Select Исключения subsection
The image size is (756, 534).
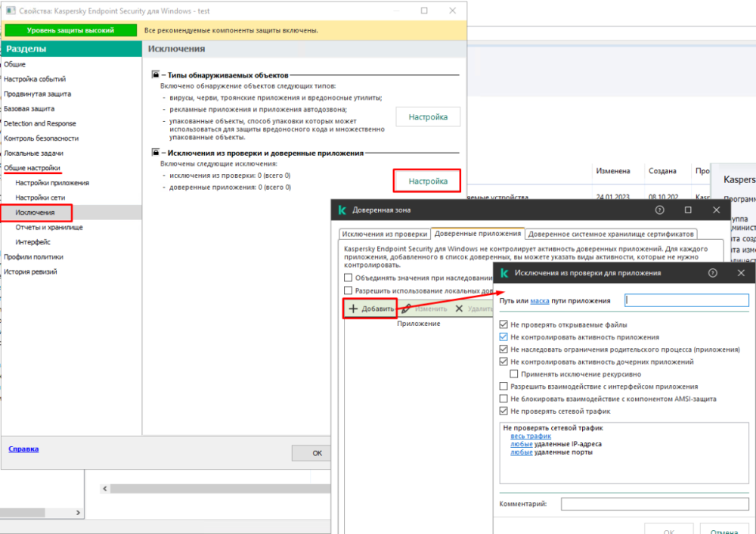tap(35, 213)
